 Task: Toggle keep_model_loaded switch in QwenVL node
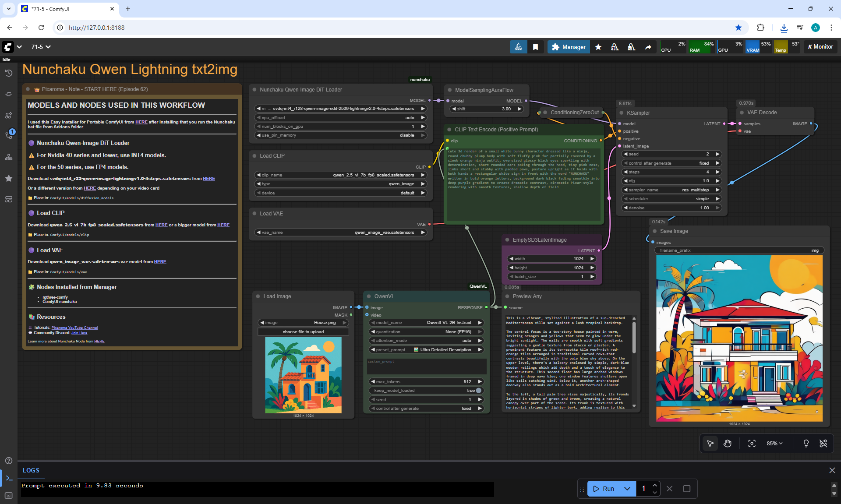tap(478, 391)
